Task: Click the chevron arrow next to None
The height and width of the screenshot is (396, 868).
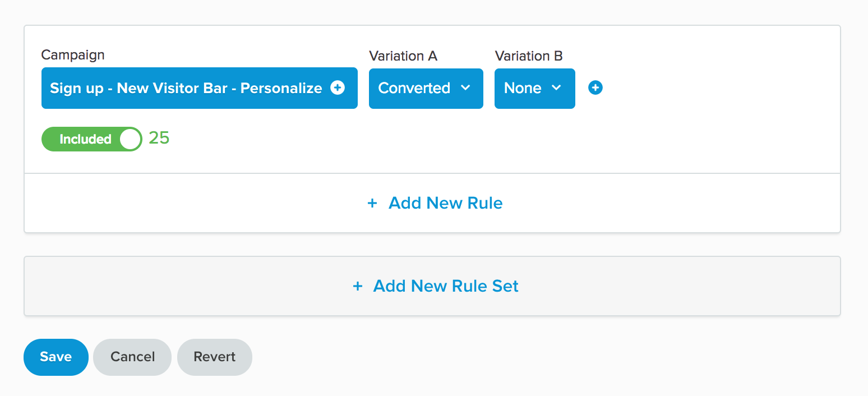Action: pos(556,88)
